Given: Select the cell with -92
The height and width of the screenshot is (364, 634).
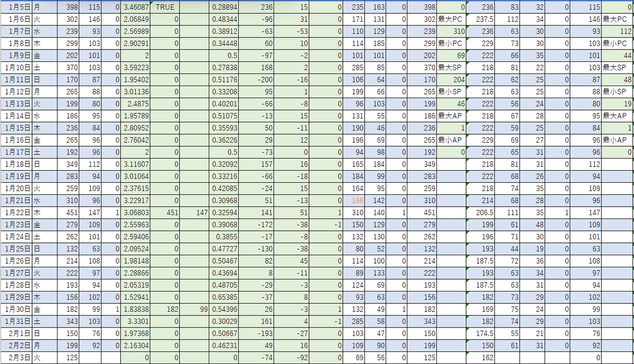Looking at the screenshot, I should click(x=292, y=358).
